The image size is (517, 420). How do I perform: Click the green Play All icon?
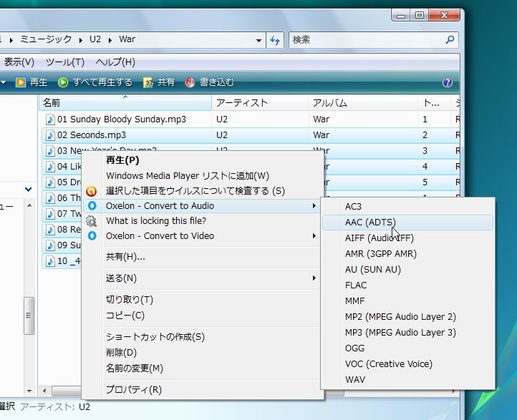point(63,82)
